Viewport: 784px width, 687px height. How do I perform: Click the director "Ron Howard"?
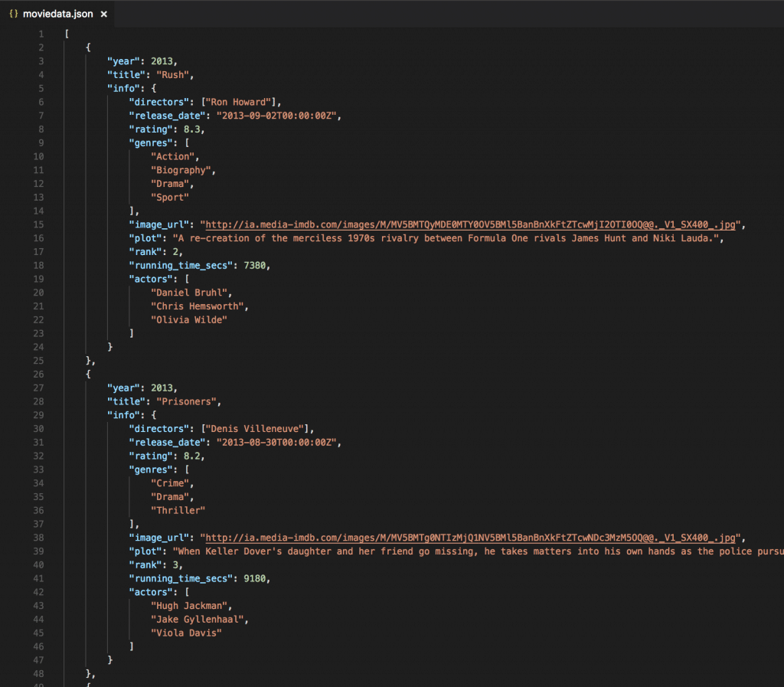point(238,102)
